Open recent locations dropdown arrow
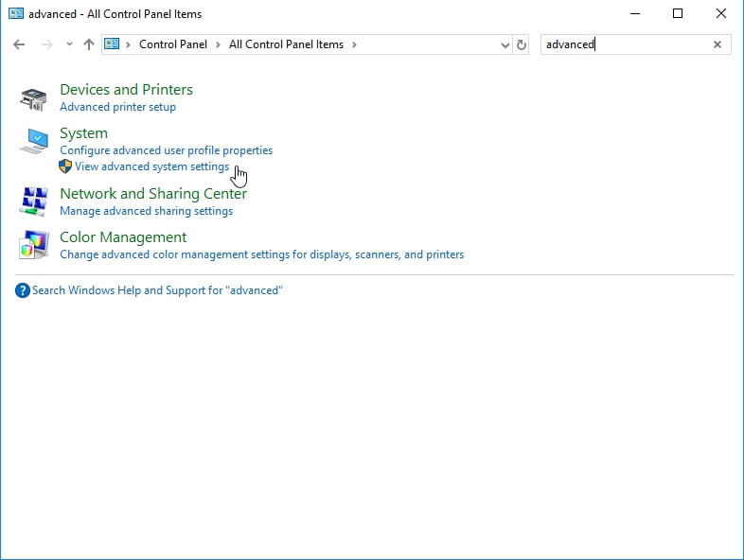744x560 pixels. click(x=69, y=44)
